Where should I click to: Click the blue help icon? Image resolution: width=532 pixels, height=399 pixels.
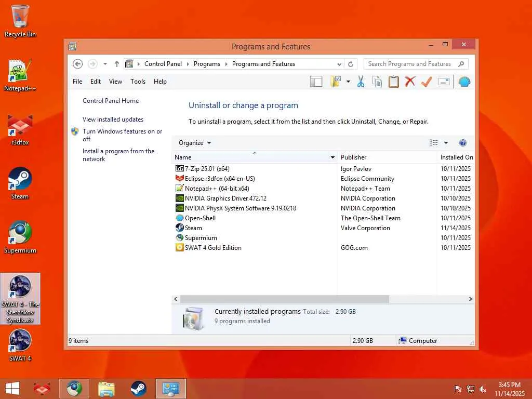click(x=463, y=143)
